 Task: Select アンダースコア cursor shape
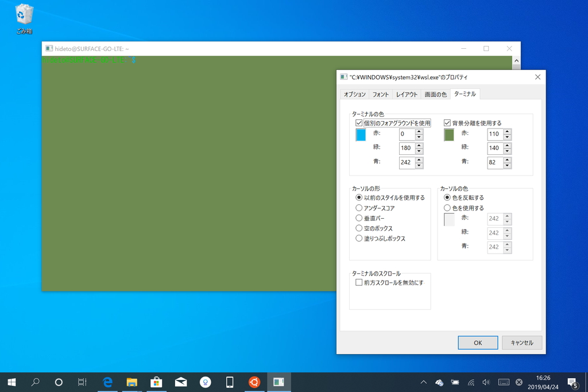[359, 208]
